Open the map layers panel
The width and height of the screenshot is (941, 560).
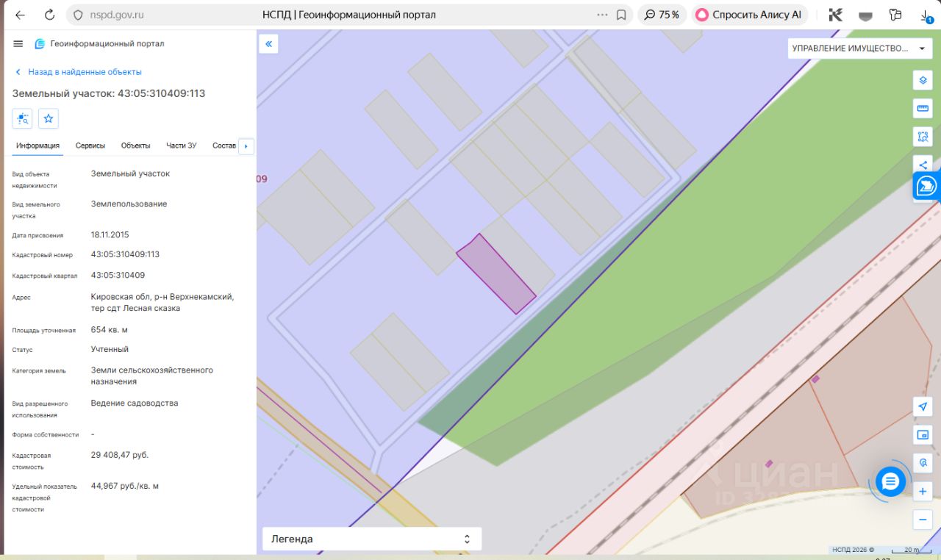[x=923, y=80]
